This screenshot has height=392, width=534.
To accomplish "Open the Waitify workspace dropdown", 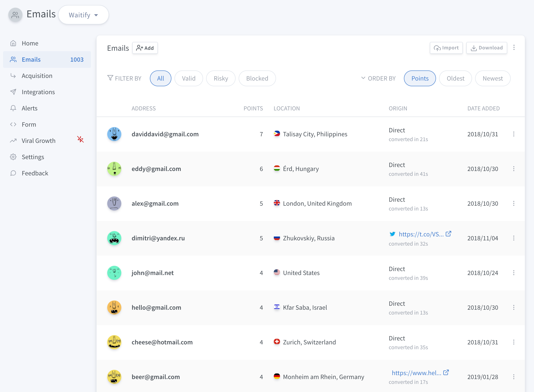I will tap(83, 15).
